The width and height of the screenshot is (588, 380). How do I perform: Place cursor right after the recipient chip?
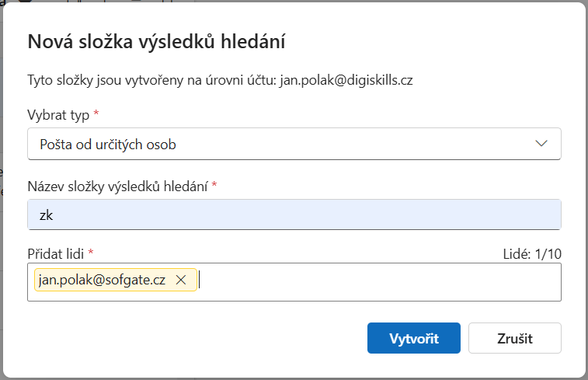pos(201,280)
